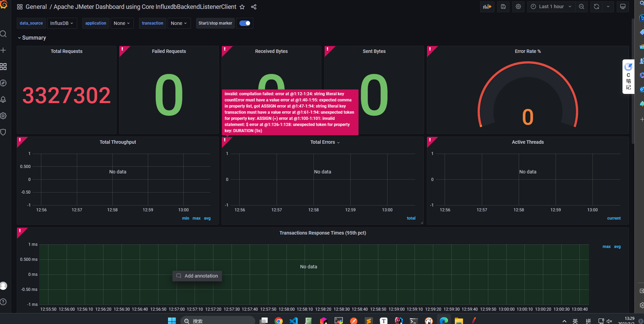644x324 pixels.
Task: Save the dashboard with the disk icon
Action: (503, 6)
